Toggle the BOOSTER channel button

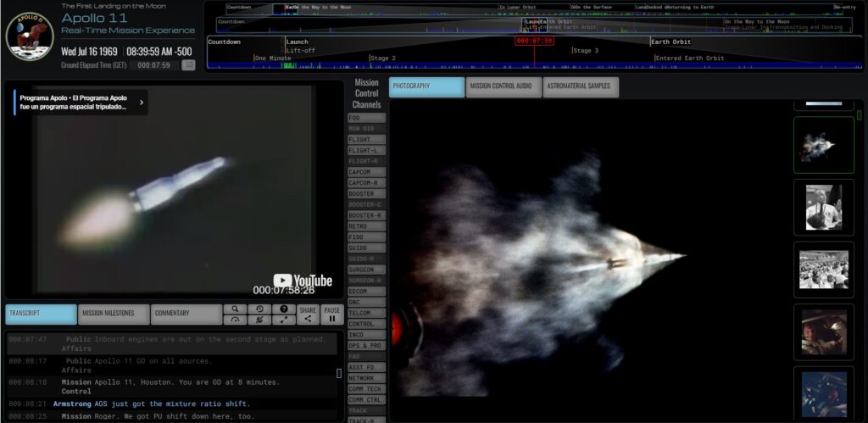click(366, 194)
